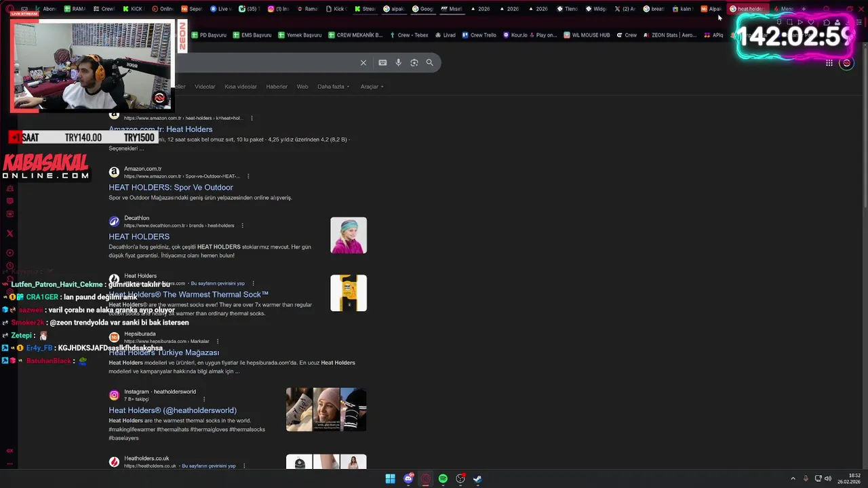Image resolution: width=868 pixels, height=488 pixels.
Task: Open EMS Başvuru bookmark
Action: click(252, 35)
